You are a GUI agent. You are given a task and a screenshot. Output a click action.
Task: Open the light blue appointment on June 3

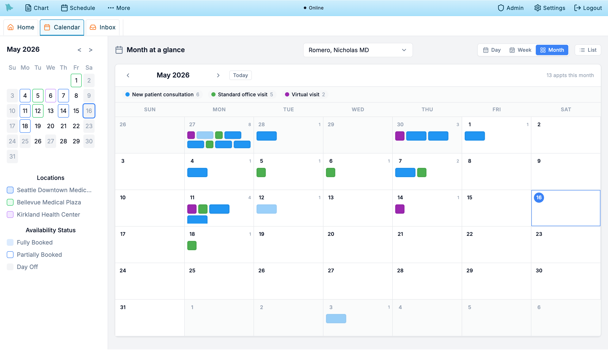[x=336, y=319]
